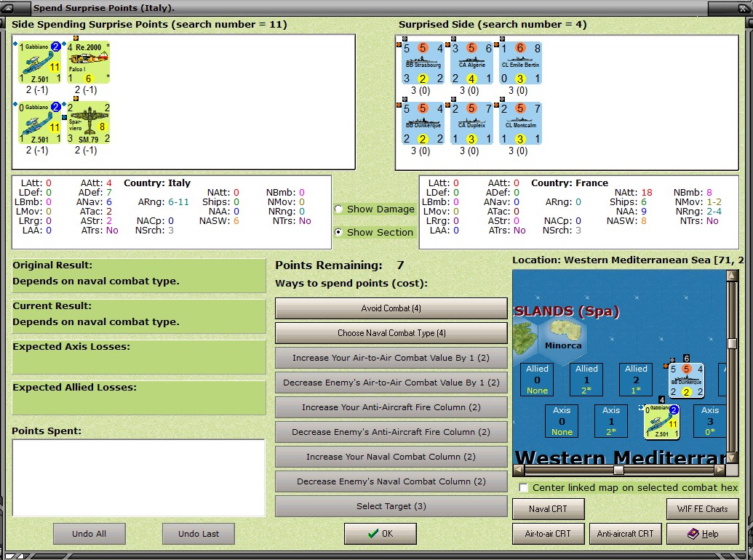Viewport: 753px width, 560px height.
Task: Click the map horizontal scrollbar left arrow
Action: click(x=518, y=470)
